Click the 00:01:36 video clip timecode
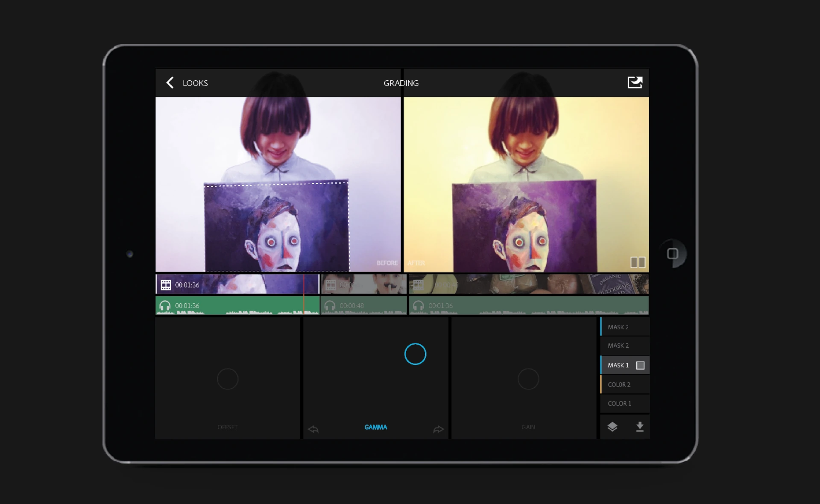The width and height of the screenshot is (820, 504). point(187,285)
